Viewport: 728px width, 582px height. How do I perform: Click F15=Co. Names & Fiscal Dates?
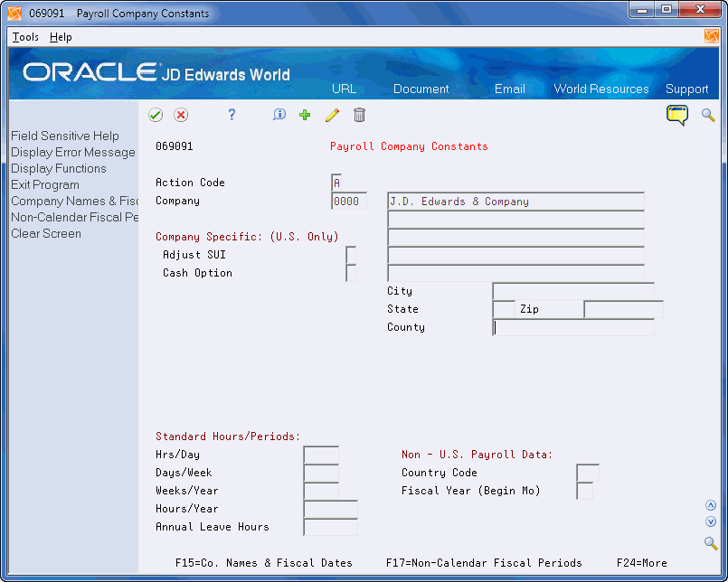tap(264, 563)
